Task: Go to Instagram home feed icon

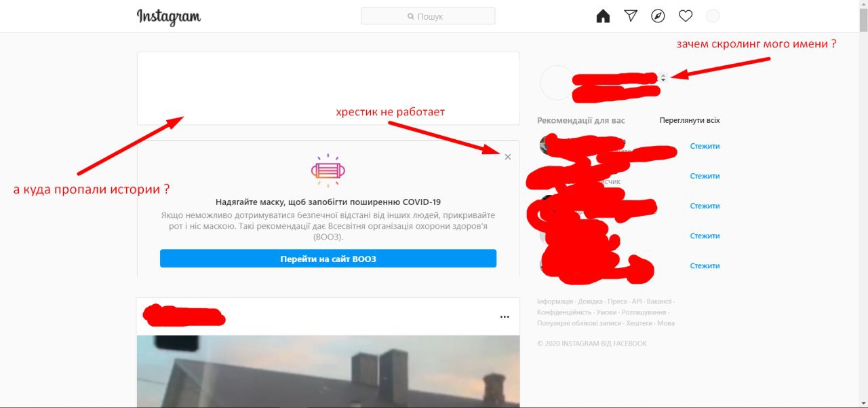Action: (x=603, y=16)
